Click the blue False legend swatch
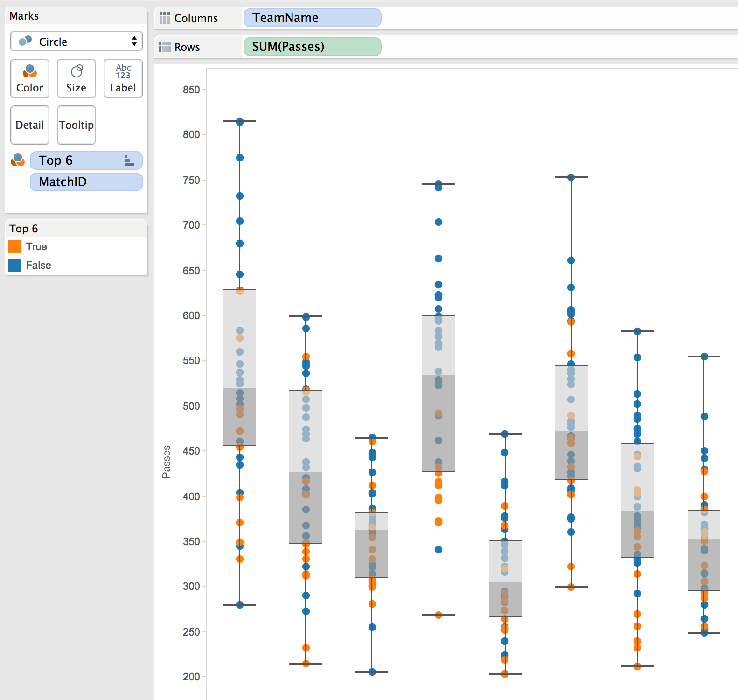The image size is (738, 700). pos(15,265)
